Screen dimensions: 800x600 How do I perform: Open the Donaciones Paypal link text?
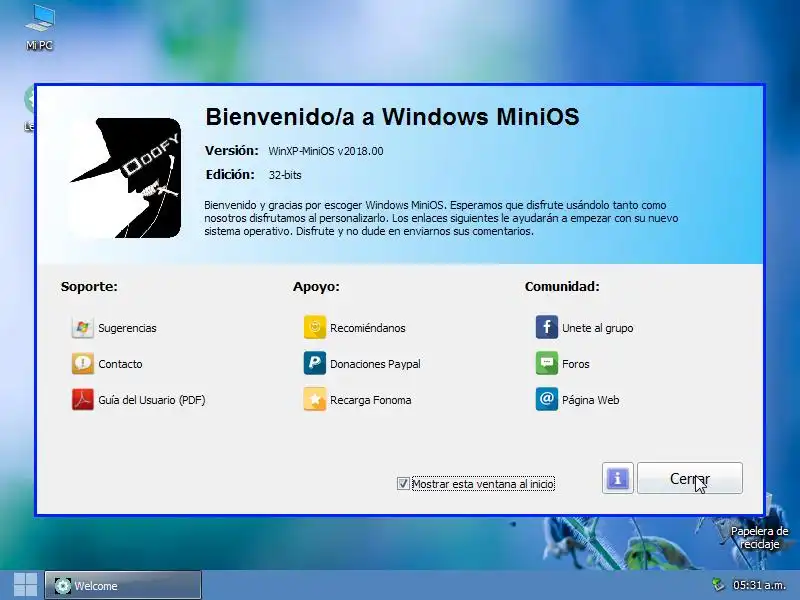click(375, 364)
